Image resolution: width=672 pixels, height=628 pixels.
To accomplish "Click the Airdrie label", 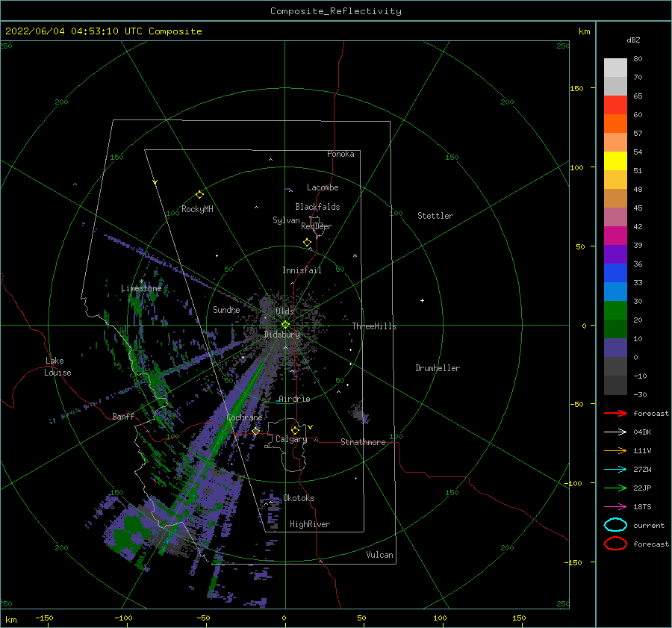I will (x=294, y=399).
